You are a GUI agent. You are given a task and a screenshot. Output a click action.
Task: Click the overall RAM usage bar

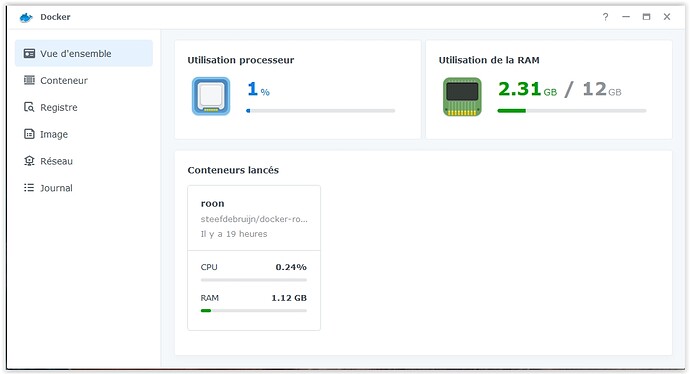(x=572, y=111)
